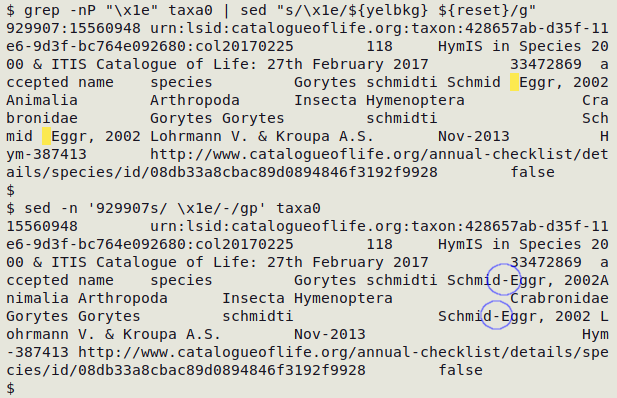
Task: Click the final 'false' value in sed output
Action: click(x=461, y=370)
